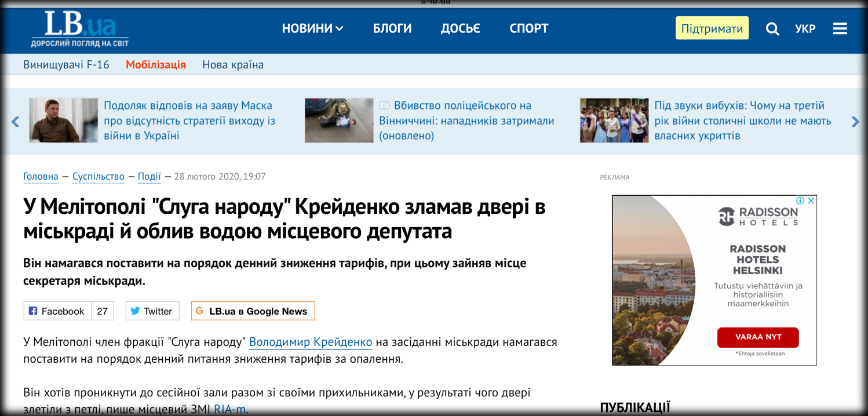Image resolution: width=868 pixels, height=416 pixels.
Task: Open the Мобілізація topic tab
Action: pos(156,64)
